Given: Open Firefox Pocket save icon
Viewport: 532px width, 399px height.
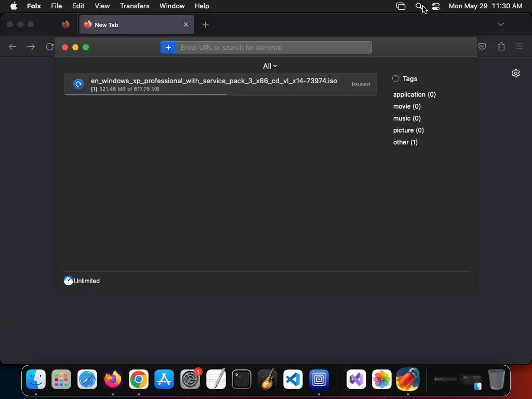Looking at the screenshot, I should [x=482, y=46].
